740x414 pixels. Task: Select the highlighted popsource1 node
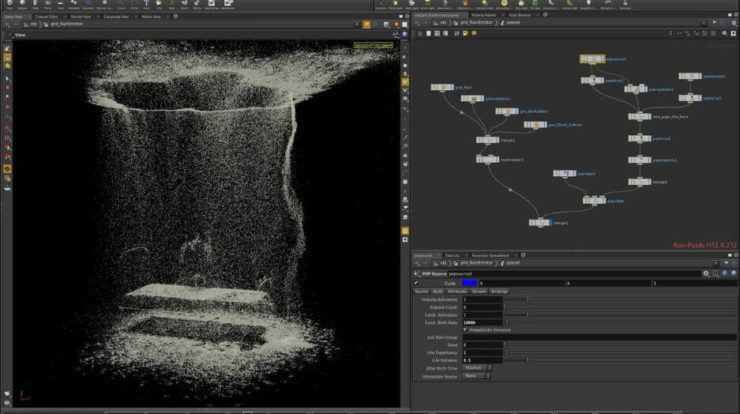591,59
